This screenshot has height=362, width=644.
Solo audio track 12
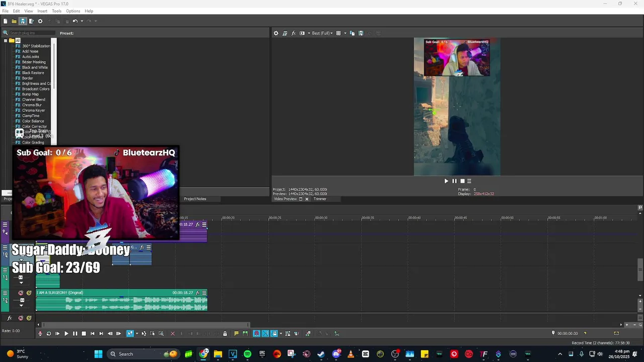[x=29, y=293]
